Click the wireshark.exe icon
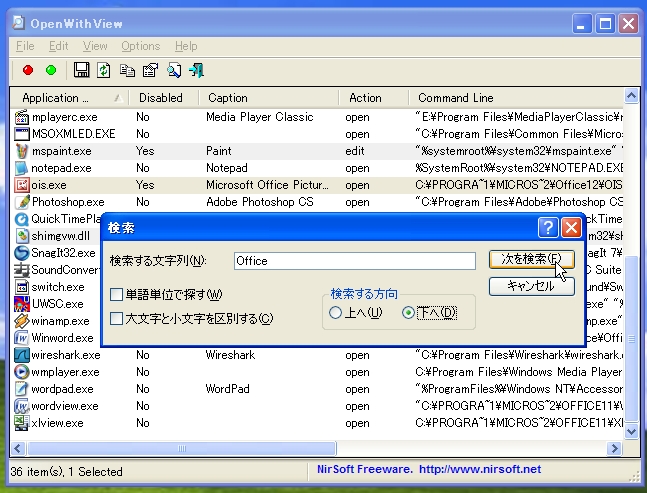 pos(21,355)
